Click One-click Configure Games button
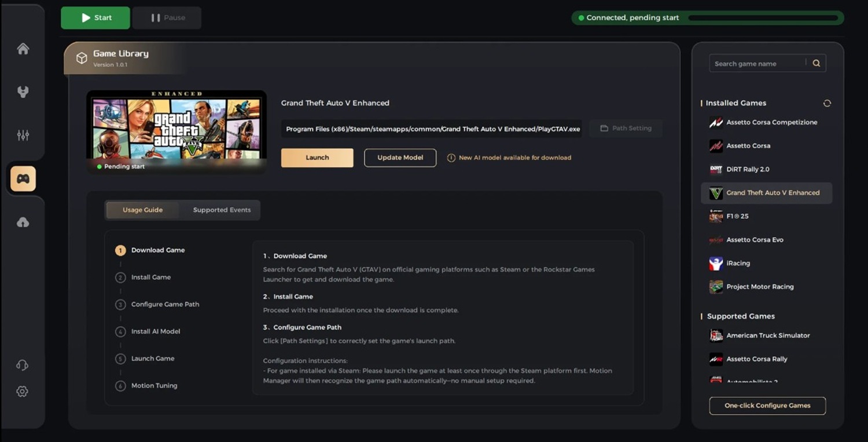This screenshot has height=442, width=868. [767, 406]
